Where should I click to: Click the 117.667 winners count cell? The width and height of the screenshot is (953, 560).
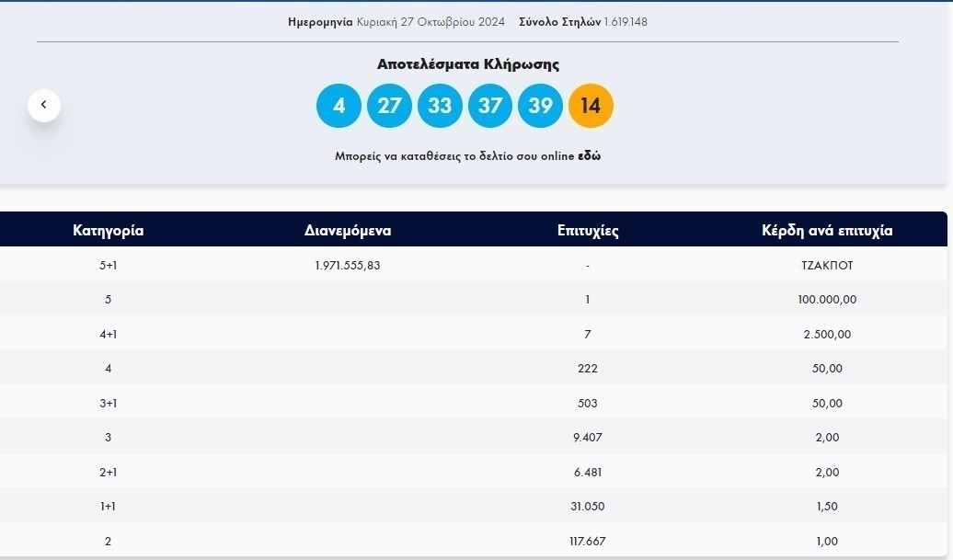(587, 542)
